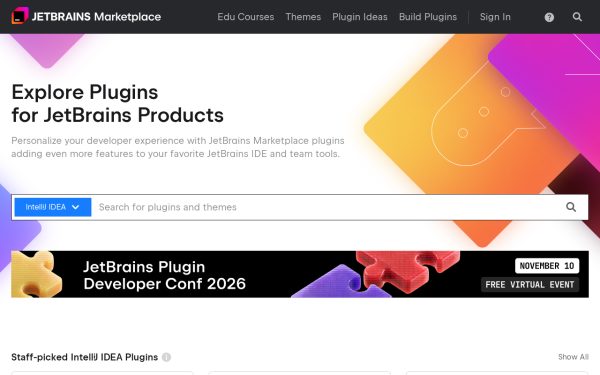The image size is (600, 375).
Task: Go to Themes in the top navigation
Action: 303,17
